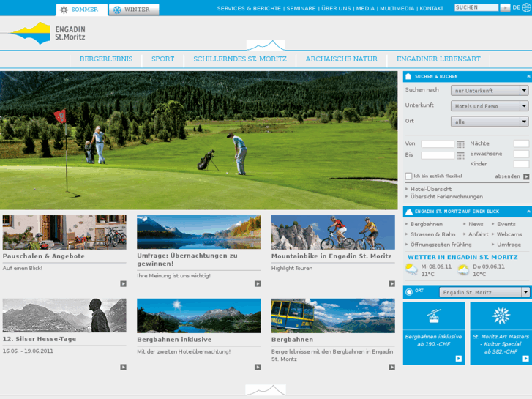Switch to Sommer season tab
This screenshot has height=399, width=532.
82,10
